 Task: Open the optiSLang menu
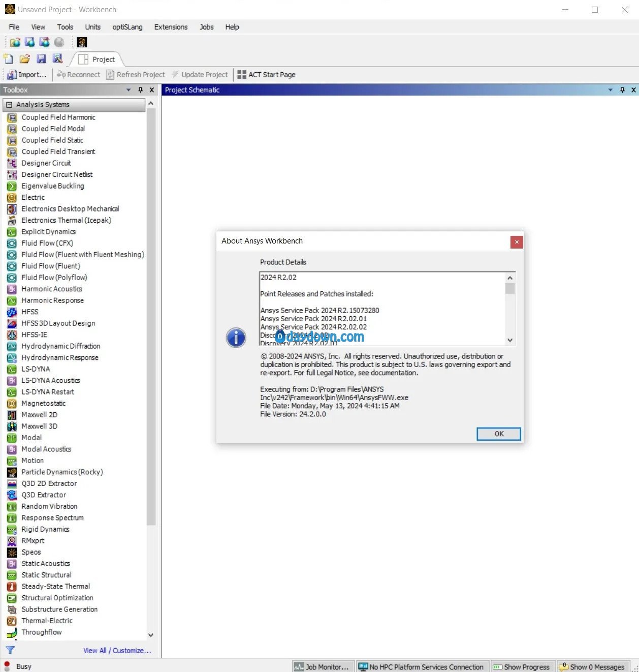pos(127,27)
